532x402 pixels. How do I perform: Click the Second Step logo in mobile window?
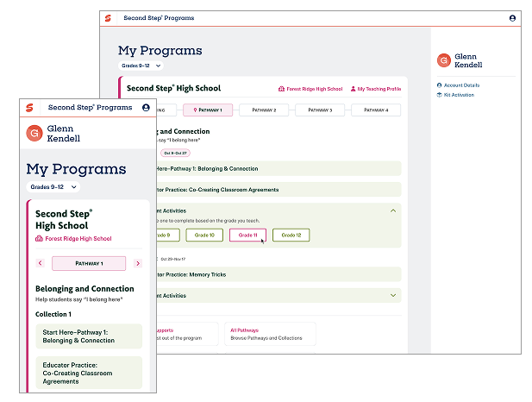[x=29, y=108]
